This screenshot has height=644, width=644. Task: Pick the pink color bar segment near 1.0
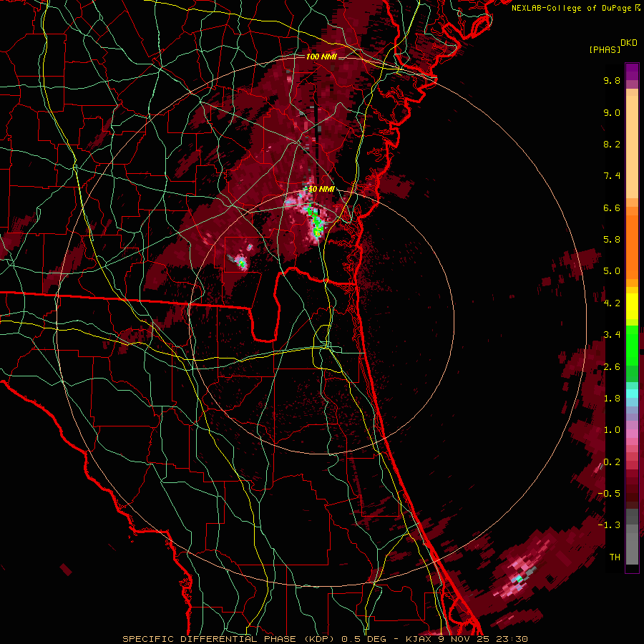pyautogui.click(x=632, y=433)
